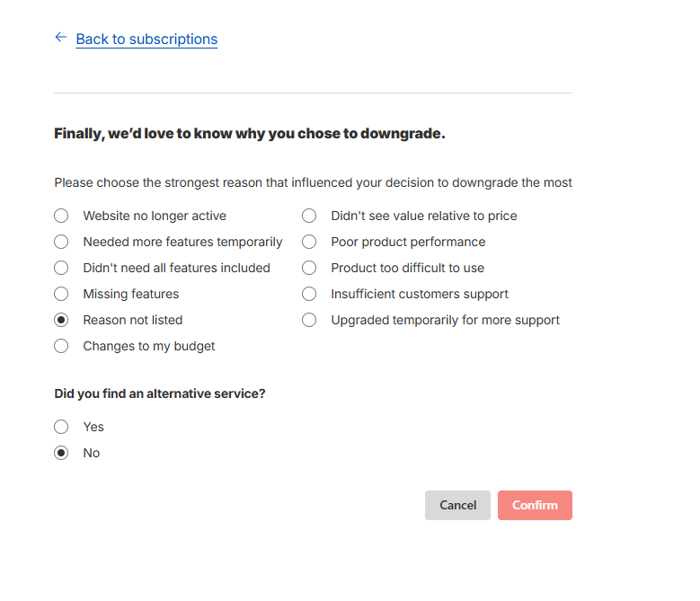Choose Changes to my budget
The height and width of the screenshot is (601, 700).
click(x=61, y=346)
